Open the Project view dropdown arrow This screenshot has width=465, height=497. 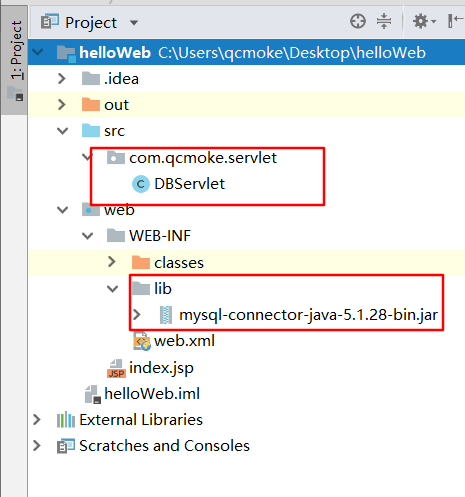tap(134, 23)
